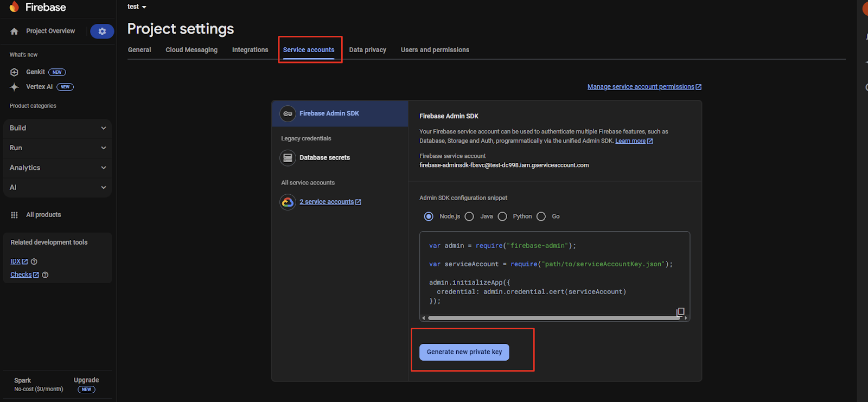The width and height of the screenshot is (868, 402).
Task: Select the Node.js radio button
Action: point(429,216)
